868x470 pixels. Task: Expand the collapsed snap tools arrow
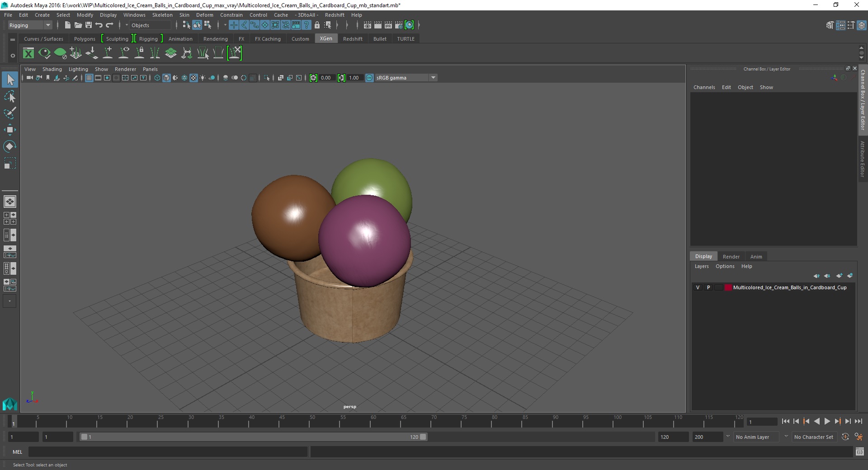(225, 25)
